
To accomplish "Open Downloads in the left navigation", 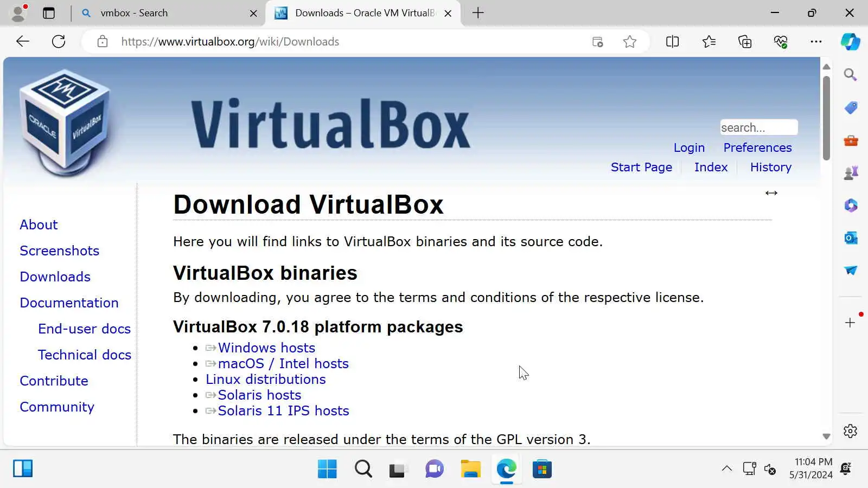I will click(55, 277).
